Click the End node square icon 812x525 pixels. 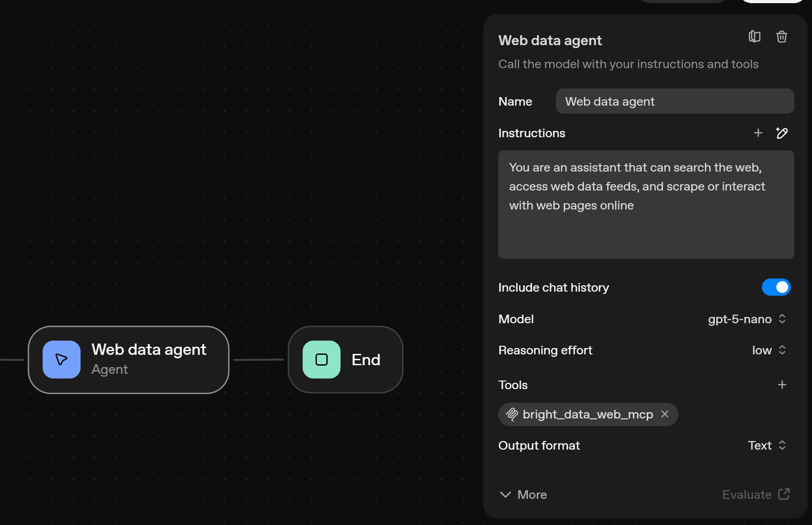click(x=321, y=359)
